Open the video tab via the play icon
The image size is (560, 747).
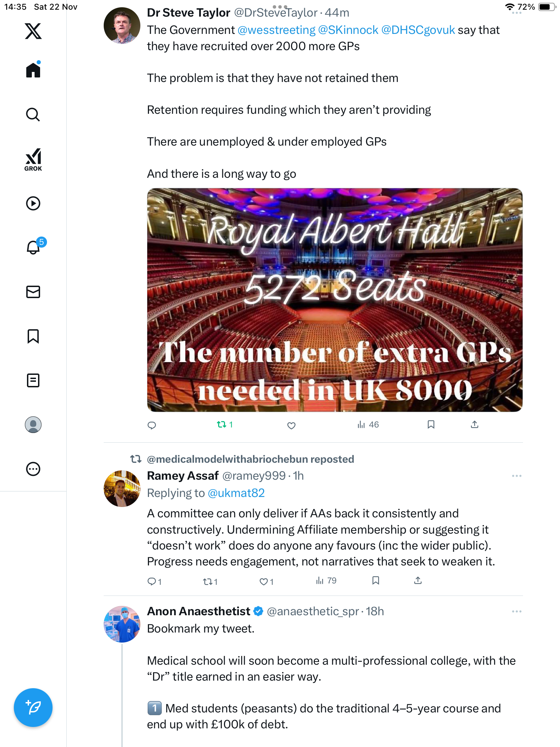coord(33,203)
